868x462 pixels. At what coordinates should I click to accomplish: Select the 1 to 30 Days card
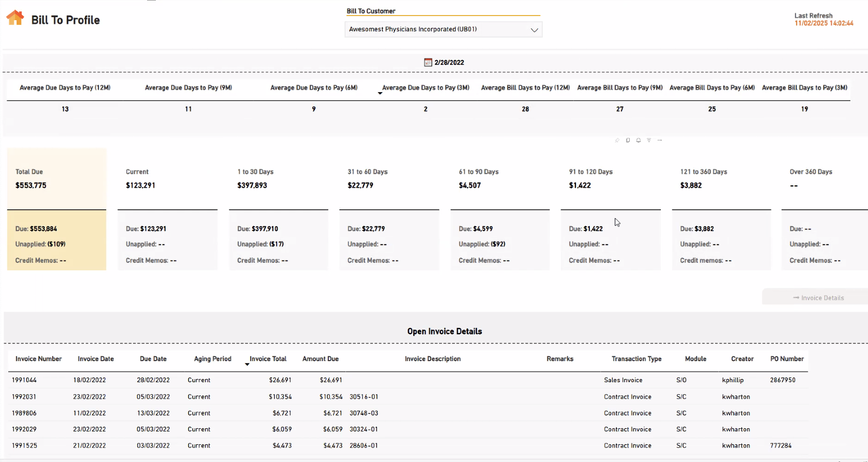[x=279, y=209]
